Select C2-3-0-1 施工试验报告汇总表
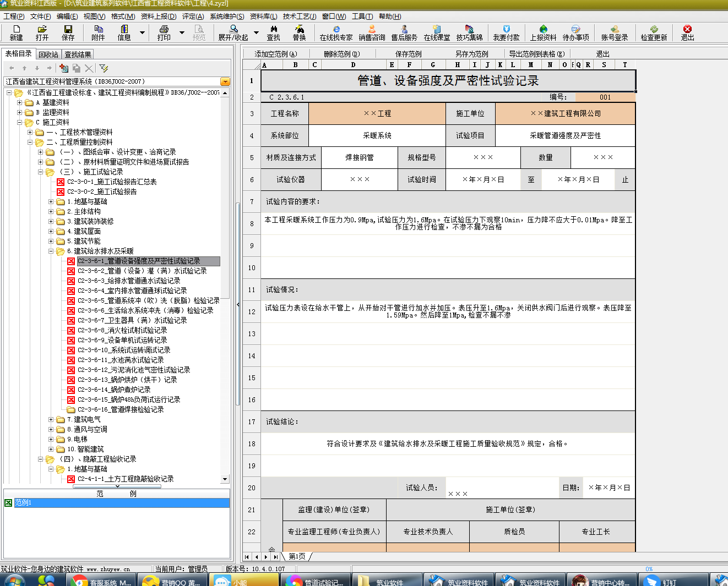The image size is (728, 586). click(112, 182)
